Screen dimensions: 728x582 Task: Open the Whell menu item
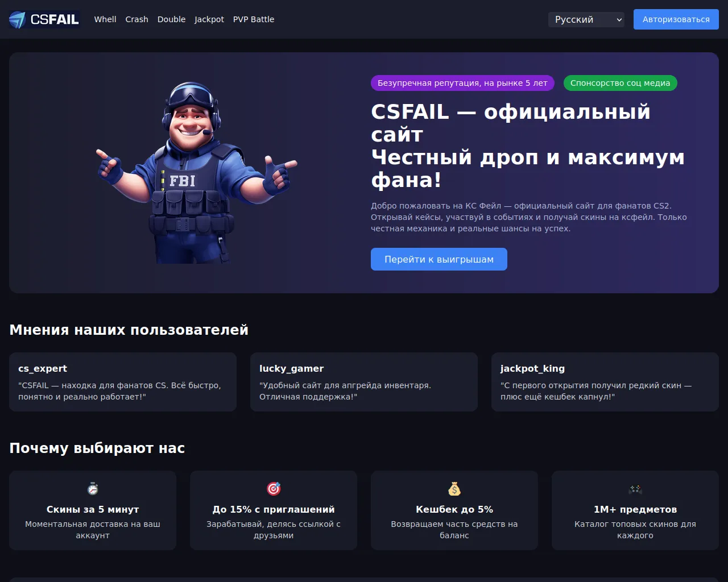pos(105,19)
